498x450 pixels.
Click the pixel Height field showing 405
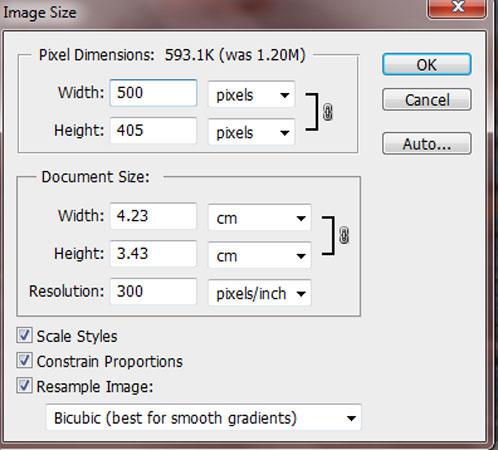[x=153, y=130]
